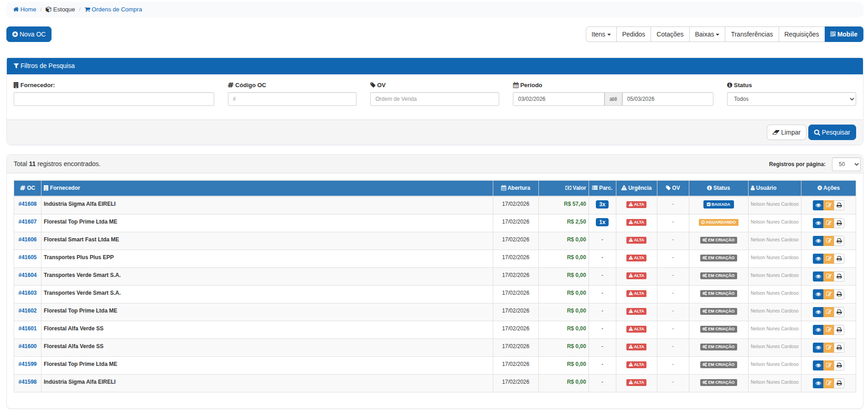Image resolution: width=868 pixels, height=412 pixels.
Task: Focus the Fornecedor input field
Action: [x=114, y=99]
